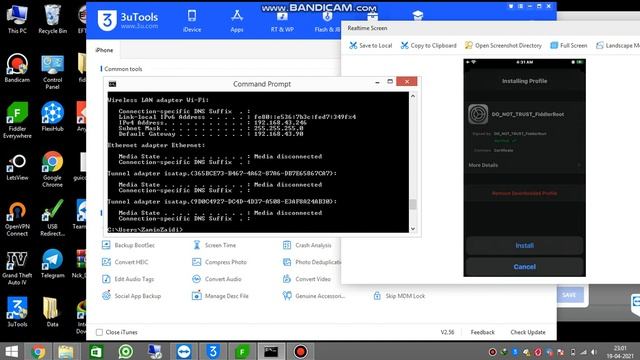Select the iPhone tab in 3uTools

(104, 50)
